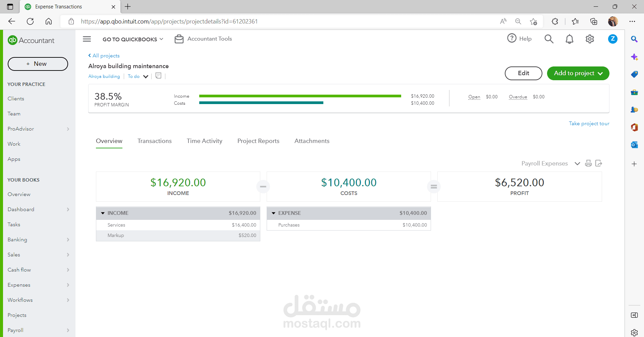Click the QuickBooks search magnifier icon
This screenshot has width=644, height=337.
tap(549, 39)
